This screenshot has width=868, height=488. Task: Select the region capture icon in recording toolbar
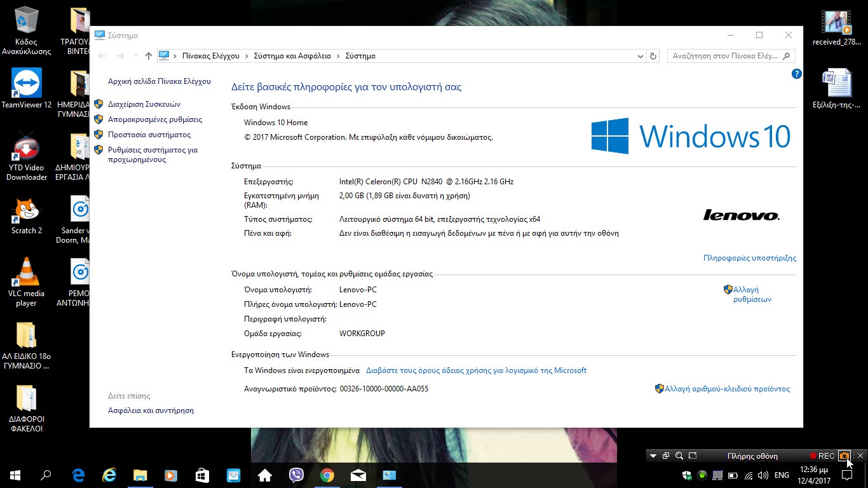pyautogui.click(x=692, y=456)
